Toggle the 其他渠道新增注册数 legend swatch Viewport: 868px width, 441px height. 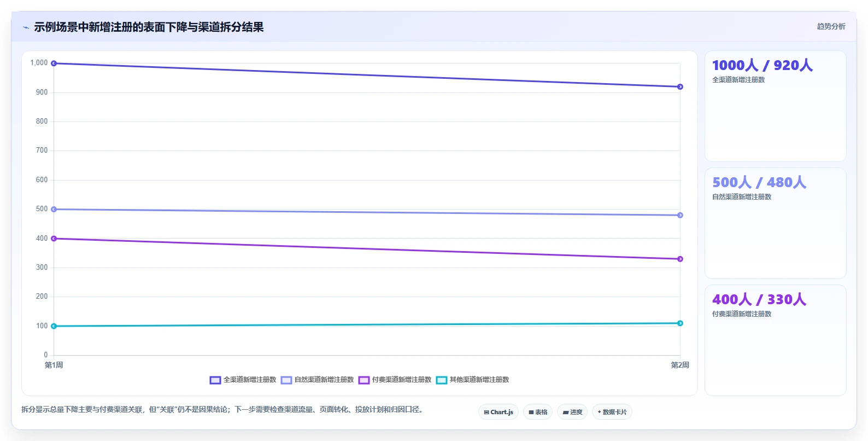click(442, 380)
